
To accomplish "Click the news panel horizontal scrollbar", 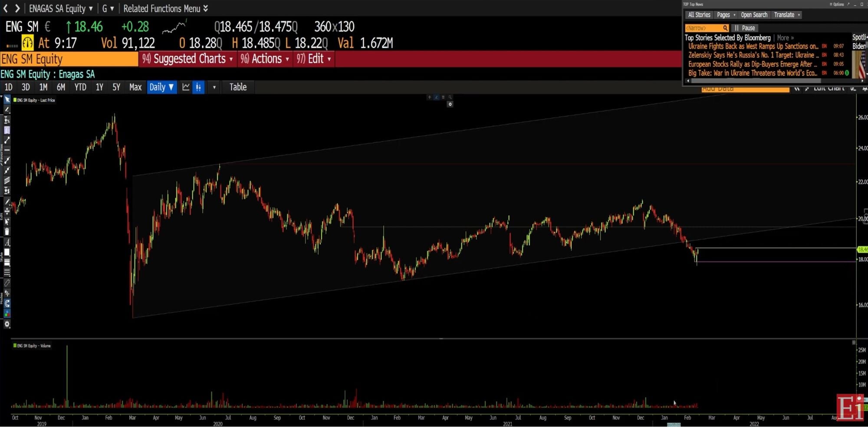I will click(756, 81).
